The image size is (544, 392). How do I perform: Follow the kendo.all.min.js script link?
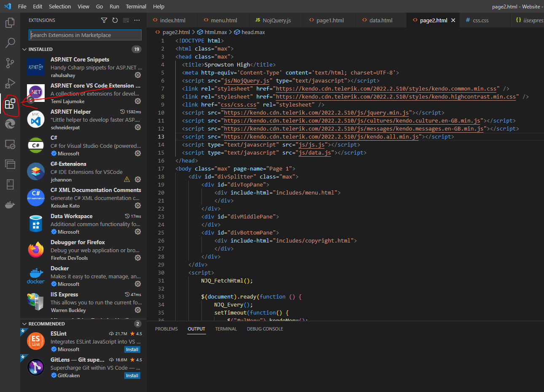click(322, 136)
